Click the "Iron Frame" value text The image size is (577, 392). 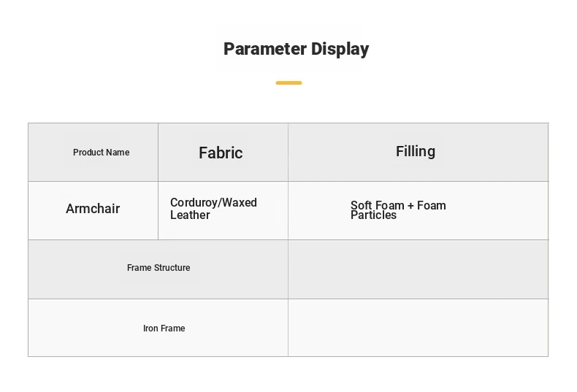(x=164, y=328)
